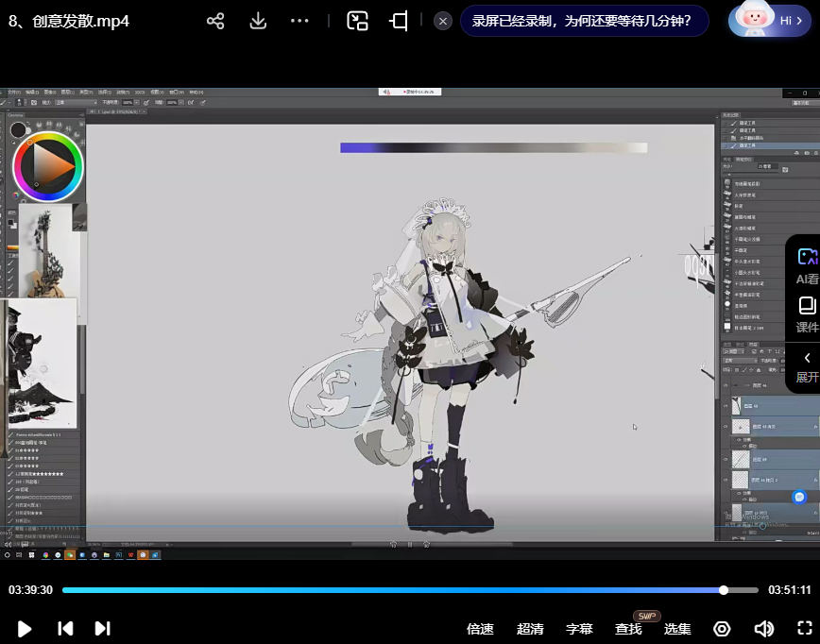Open the three-dot more options menu
820x644 pixels.
[299, 21]
